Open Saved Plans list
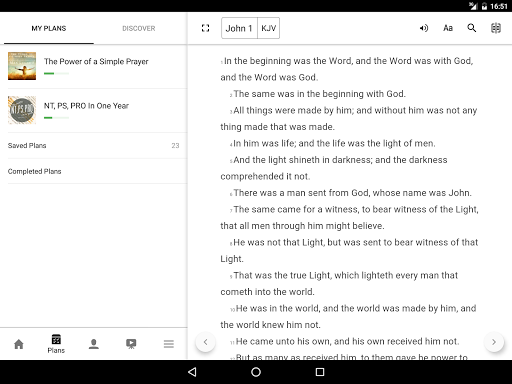The image size is (512, 384). (94, 145)
